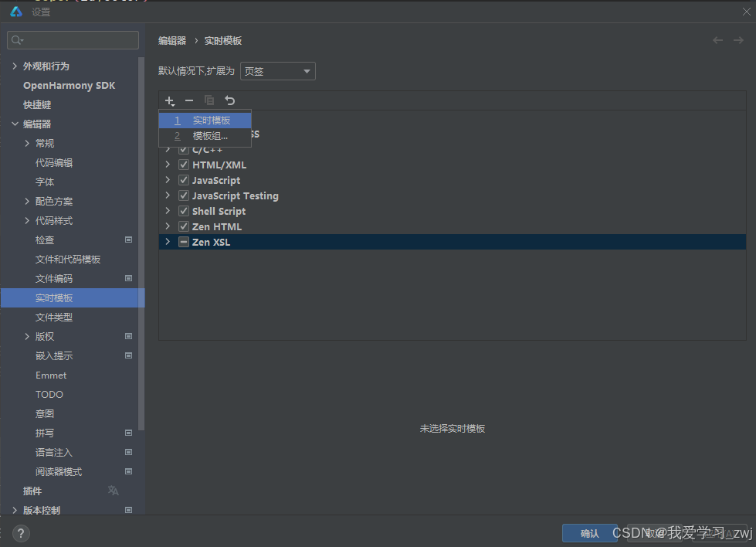Expand the 外观和行为 settings section
Image resolution: width=756 pixels, height=547 pixels.
click(15, 66)
